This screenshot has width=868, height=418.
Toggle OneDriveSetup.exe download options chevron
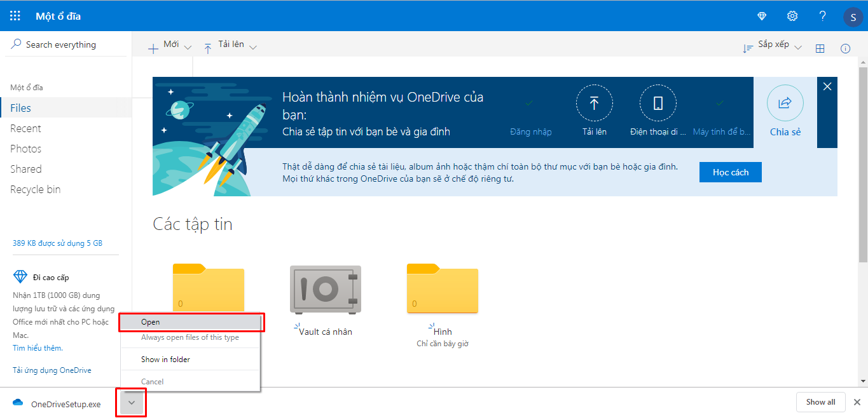coord(132,403)
